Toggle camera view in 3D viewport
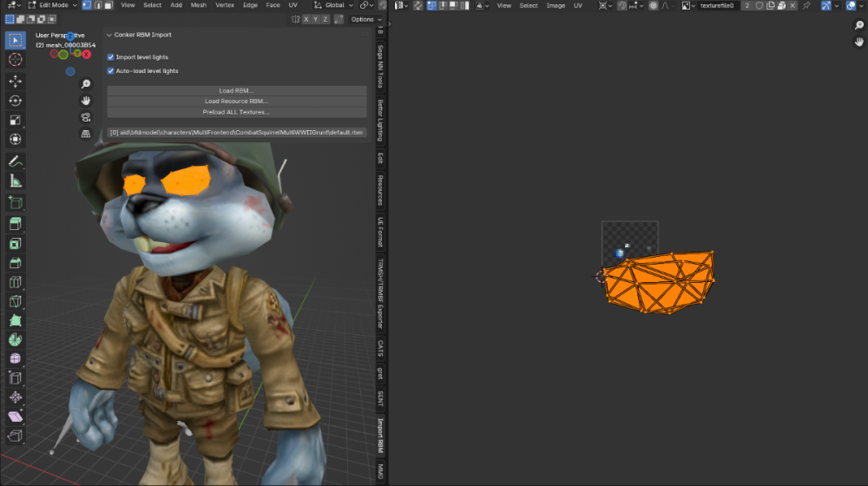The height and width of the screenshot is (486, 868). pos(86,117)
